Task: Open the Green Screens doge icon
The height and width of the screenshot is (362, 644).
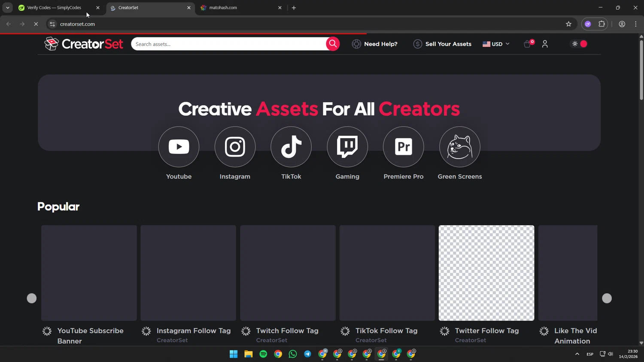Action: pyautogui.click(x=460, y=147)
